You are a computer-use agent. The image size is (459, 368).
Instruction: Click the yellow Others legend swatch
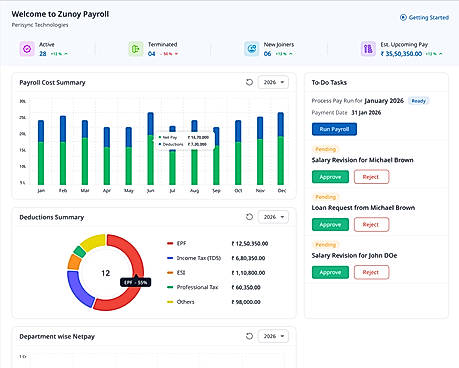click(x=170, y=302)
